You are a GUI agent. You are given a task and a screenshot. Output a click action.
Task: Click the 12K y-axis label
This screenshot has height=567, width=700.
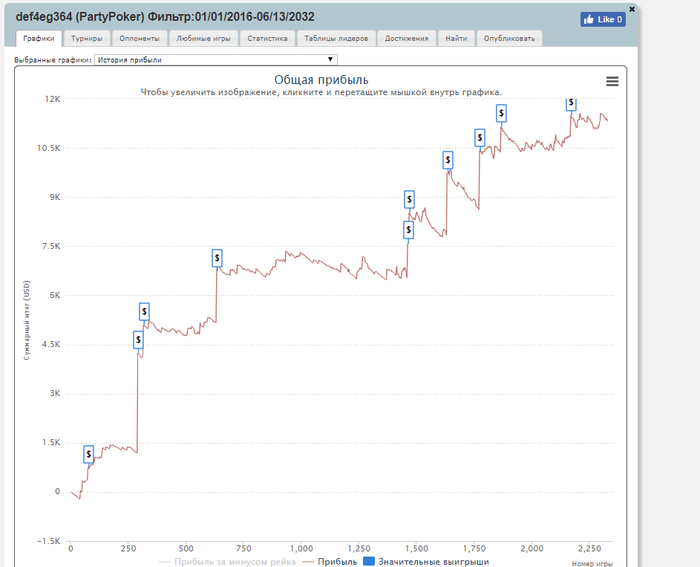click(x=53, y=99)
